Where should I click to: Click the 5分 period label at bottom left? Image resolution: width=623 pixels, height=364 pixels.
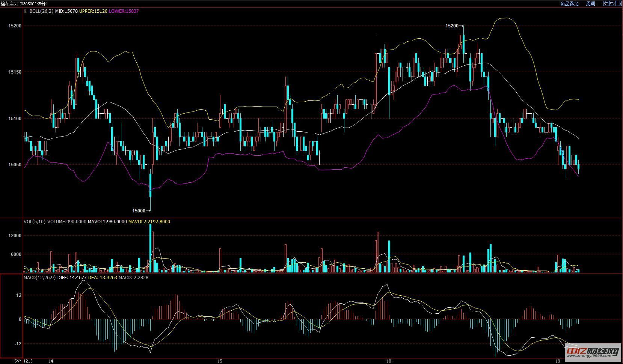click(18, 361)
